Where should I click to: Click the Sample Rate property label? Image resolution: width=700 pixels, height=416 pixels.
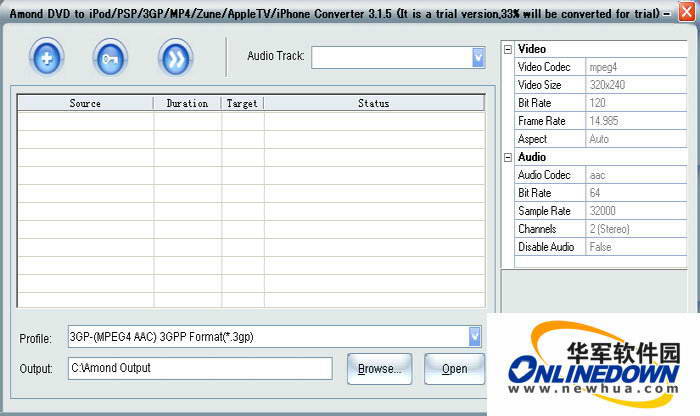click(x=544, y=211)
